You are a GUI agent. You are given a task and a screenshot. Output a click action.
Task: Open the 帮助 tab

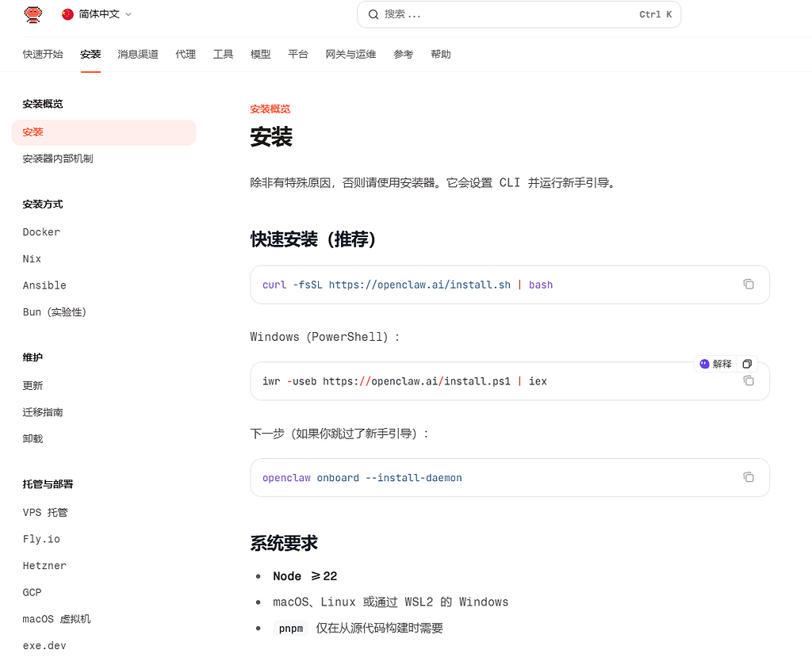click(441, 55)
